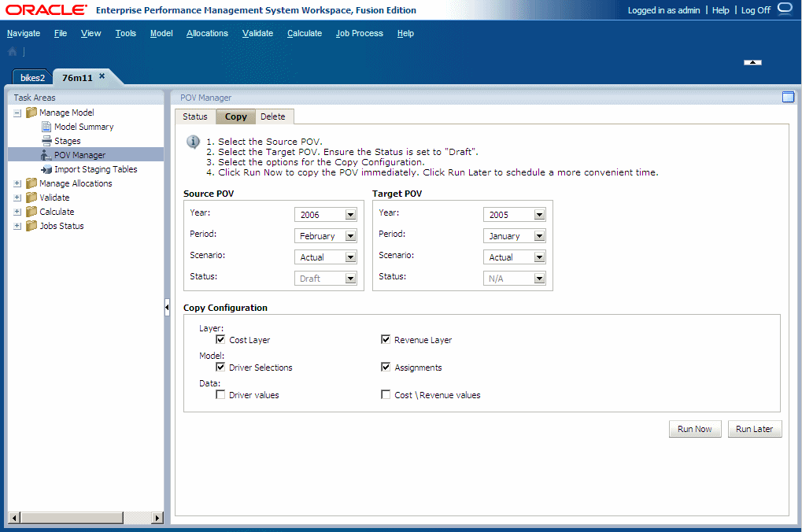The image size is (802, 532).
Task: Maximize the POV Manager panel via corner icon
Action: pyautogui.click(x=788, y=97)
